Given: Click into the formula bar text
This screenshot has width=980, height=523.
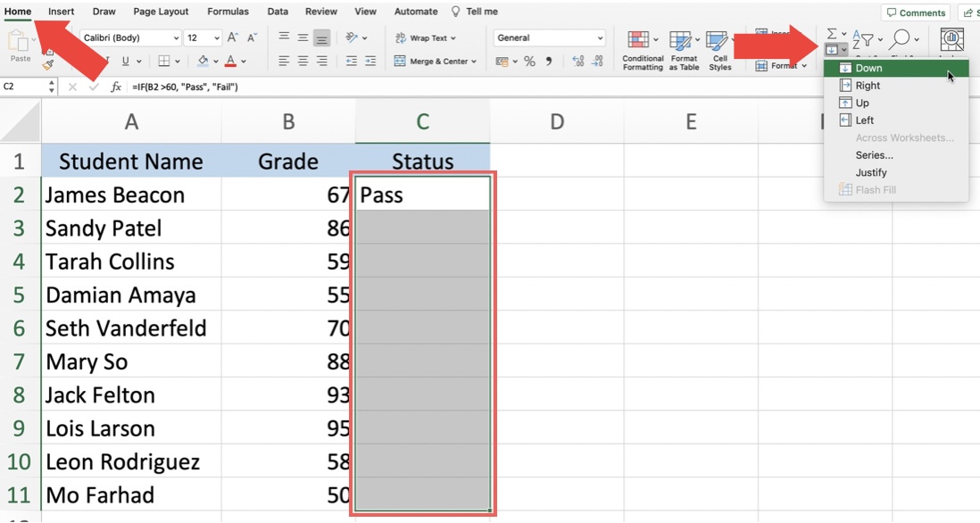Looking at the screenshot, I should point(185,87).
